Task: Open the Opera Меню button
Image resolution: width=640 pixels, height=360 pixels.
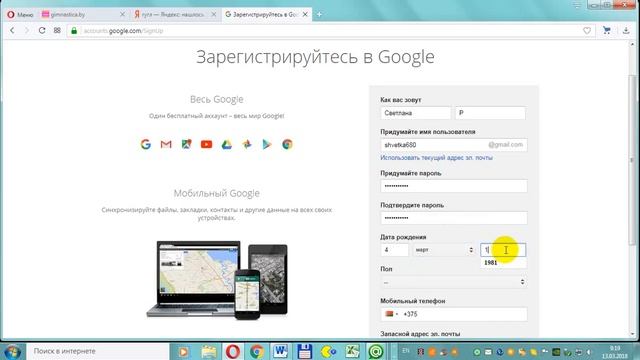Action: tap(20, 14)
